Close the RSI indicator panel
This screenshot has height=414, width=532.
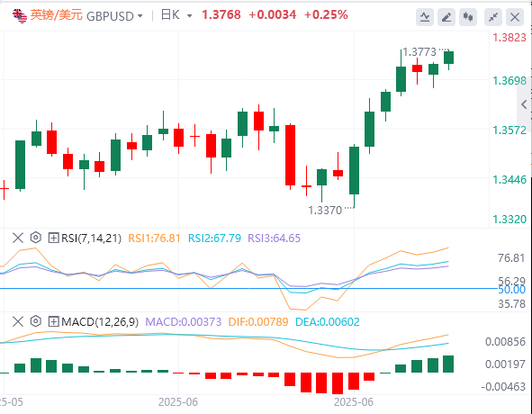pyautogui.click(x=18, y=238)
